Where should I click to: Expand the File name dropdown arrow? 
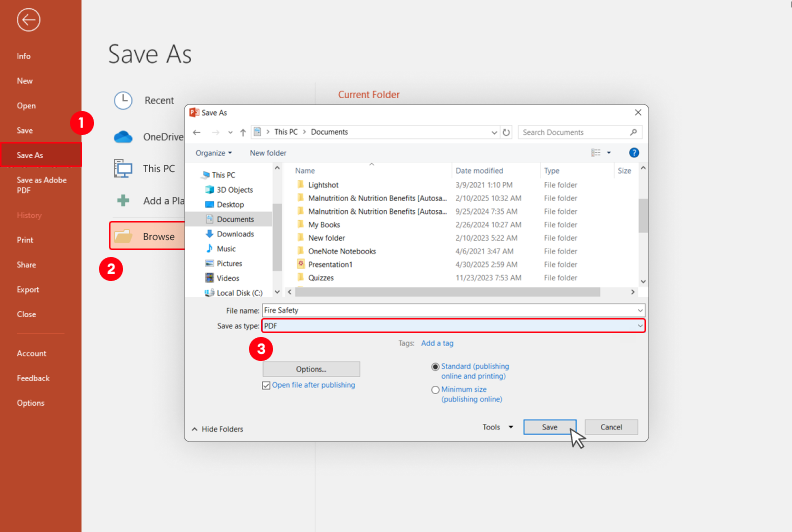pyautogui.click(x=640, y=310)
